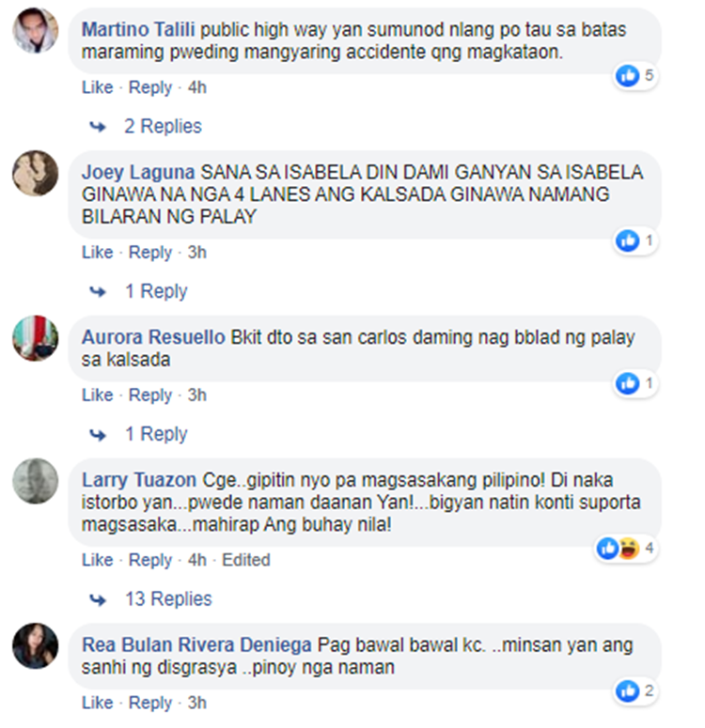Open Rea Bulan Rivera Deniega's profile link
Image resolution: width=705 pixels, height=728 pixels.
196,645
